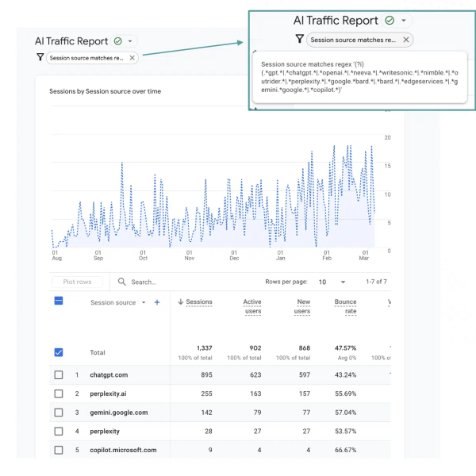
Task: Click the Total sessions value 1,337
Action: (x=205, y=348)
